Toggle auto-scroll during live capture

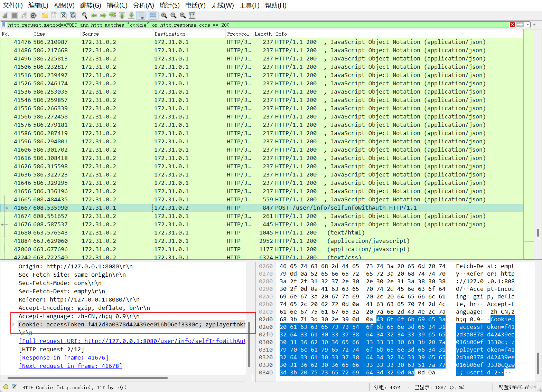141,16
